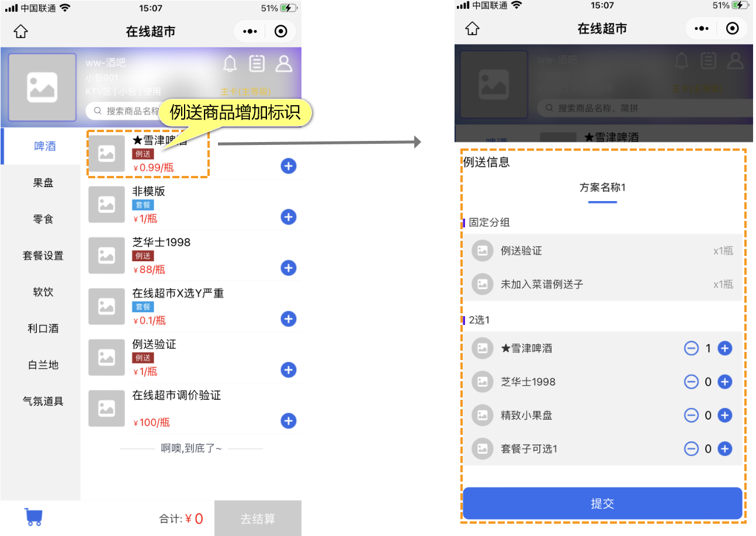Tap the circle close icon in left phone
Viewport: 756px width, 536px height.
coord(281,32)
